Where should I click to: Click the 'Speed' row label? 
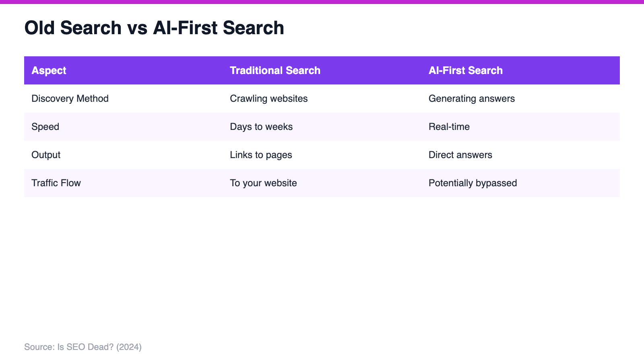point(123,127)
